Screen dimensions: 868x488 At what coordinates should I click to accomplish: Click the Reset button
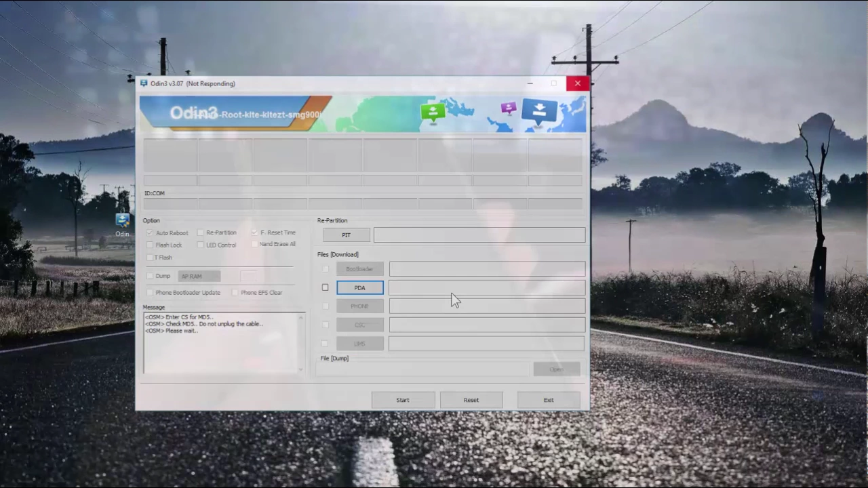(x=471, y=400)
